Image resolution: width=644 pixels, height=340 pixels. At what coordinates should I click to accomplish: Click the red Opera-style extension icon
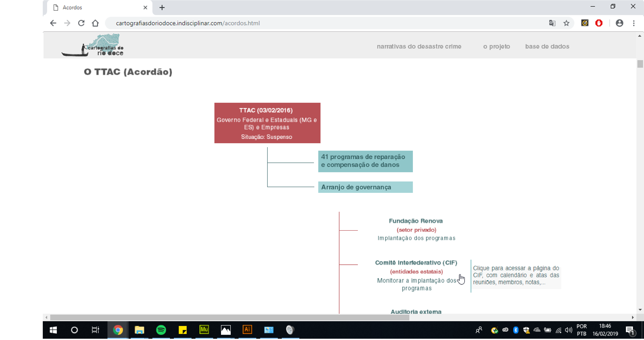(599, 23)
